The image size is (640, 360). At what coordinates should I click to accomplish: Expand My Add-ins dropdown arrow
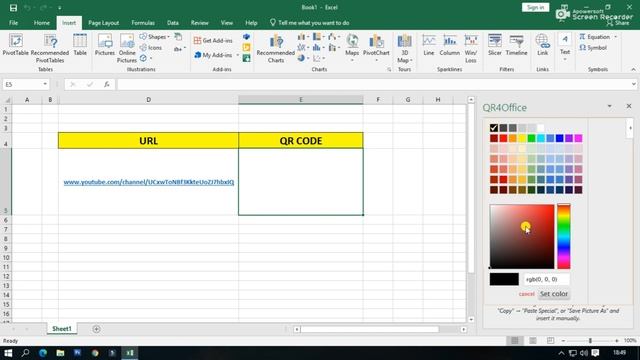click(238, 55)
